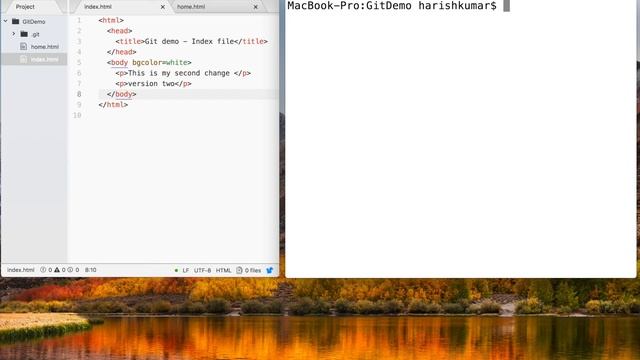Viewport: 640px width, 360px height.
Task: Click the linter error count icon
Action: pos(43,270)
